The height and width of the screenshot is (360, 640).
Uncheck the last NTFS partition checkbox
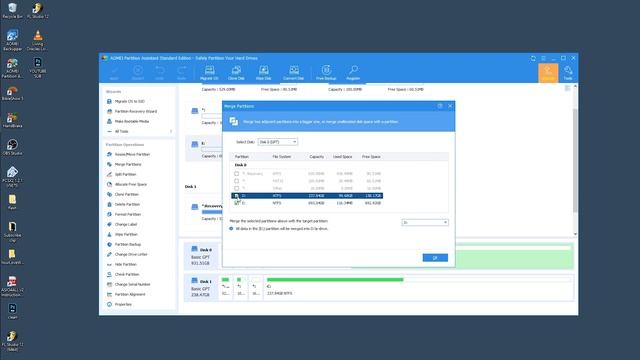(x=236, y=203)
